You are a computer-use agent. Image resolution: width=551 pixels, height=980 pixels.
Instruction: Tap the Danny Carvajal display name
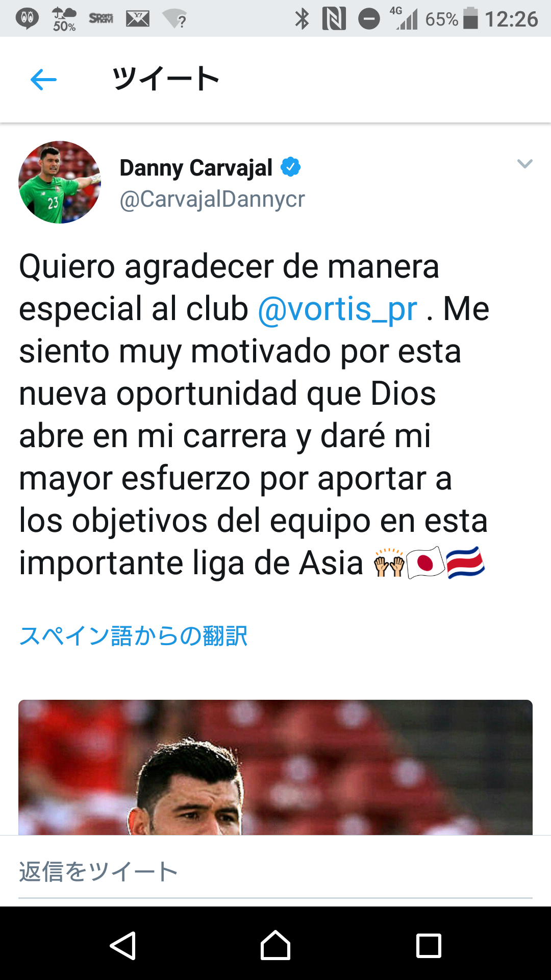point(196,167)
